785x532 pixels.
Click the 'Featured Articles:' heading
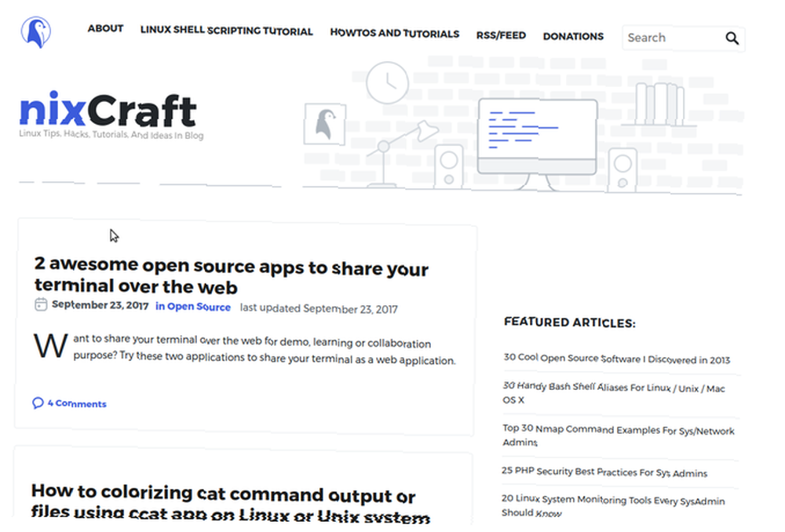(570, 322)
